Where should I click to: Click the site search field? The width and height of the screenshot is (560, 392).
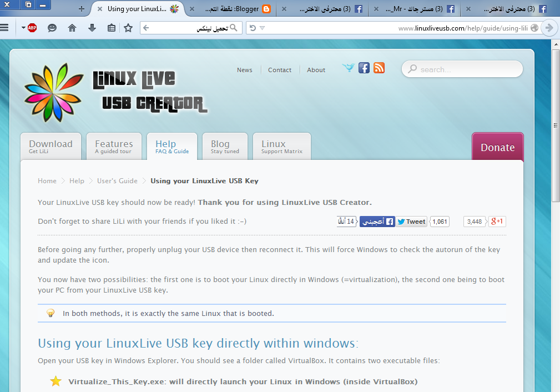point(462,69)
